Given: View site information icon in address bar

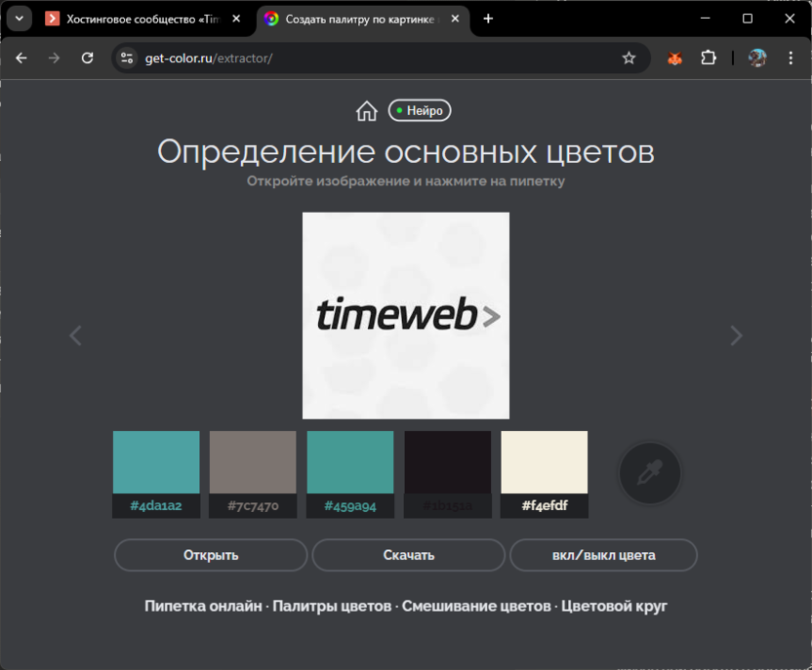Looking at the screenshot, I should tap(127, 58).
